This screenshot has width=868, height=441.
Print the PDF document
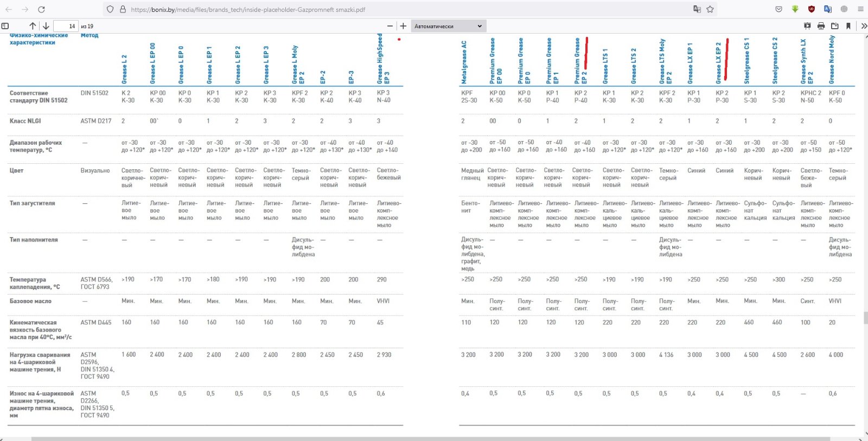coord(821,26)
